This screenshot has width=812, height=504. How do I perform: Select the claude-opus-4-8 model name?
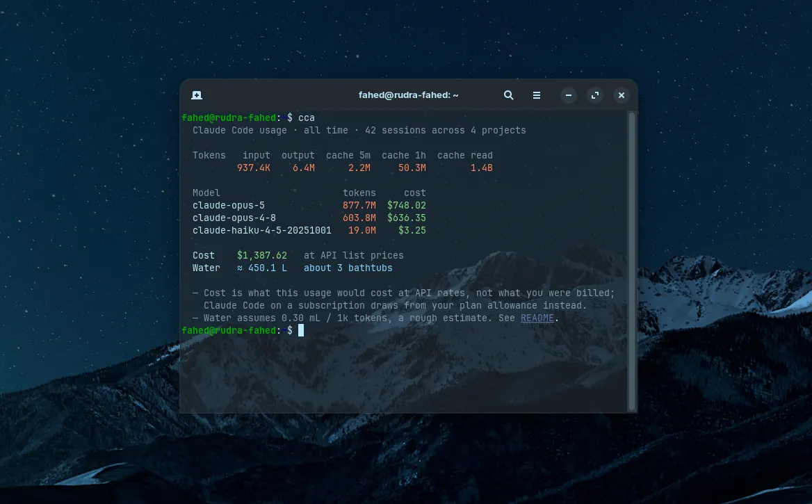tap(234, 218)
